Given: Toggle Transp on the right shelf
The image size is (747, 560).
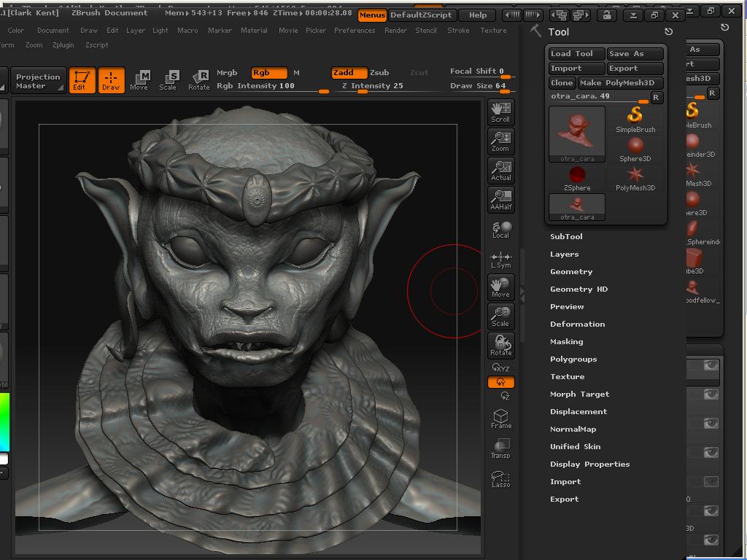Looking at the screenshot, I should pos(500,446).
